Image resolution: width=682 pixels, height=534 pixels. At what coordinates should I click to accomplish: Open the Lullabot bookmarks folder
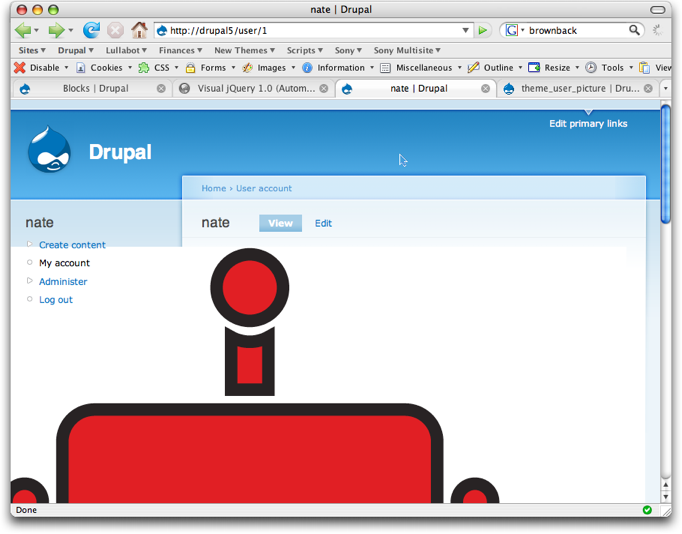126,50
